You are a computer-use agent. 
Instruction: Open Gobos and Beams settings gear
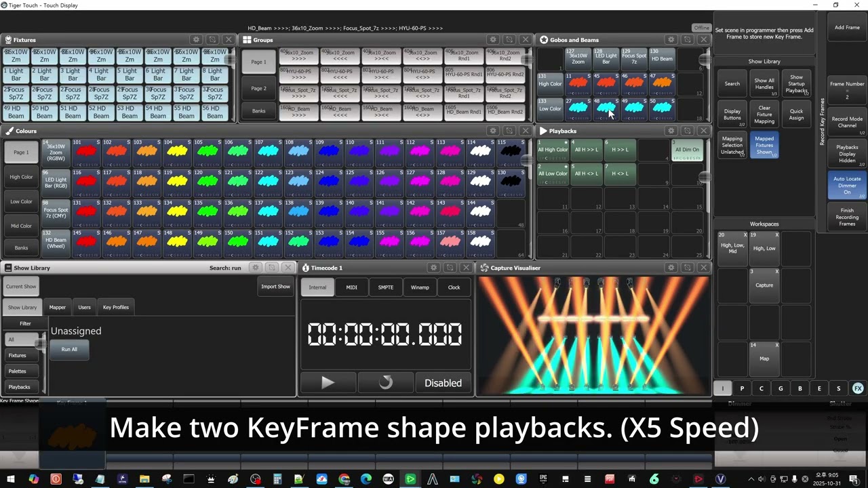pos(671,40)
